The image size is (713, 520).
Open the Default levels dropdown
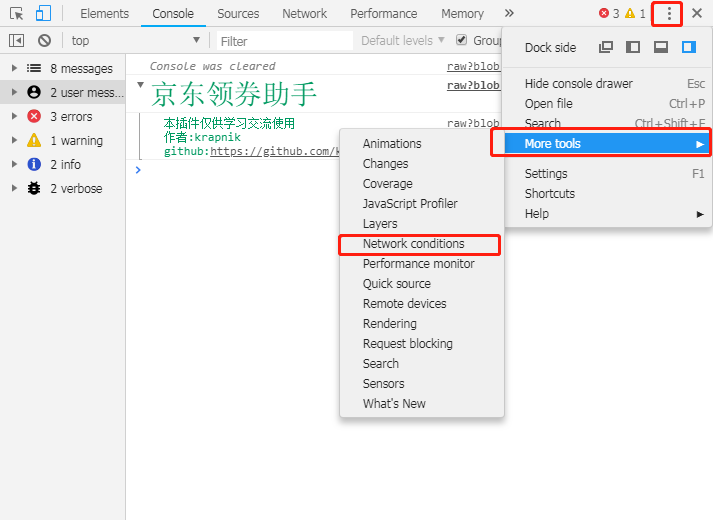[x=402, y=41]
